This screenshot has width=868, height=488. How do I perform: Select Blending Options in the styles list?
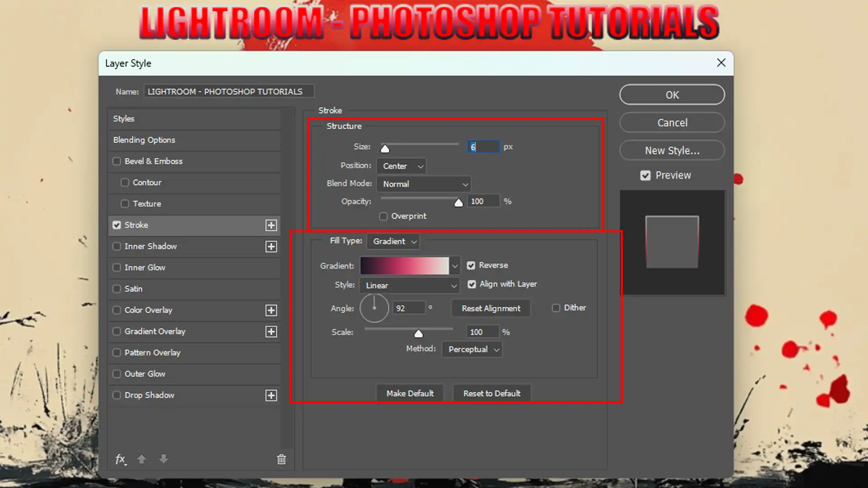click(x=144, y=140)
